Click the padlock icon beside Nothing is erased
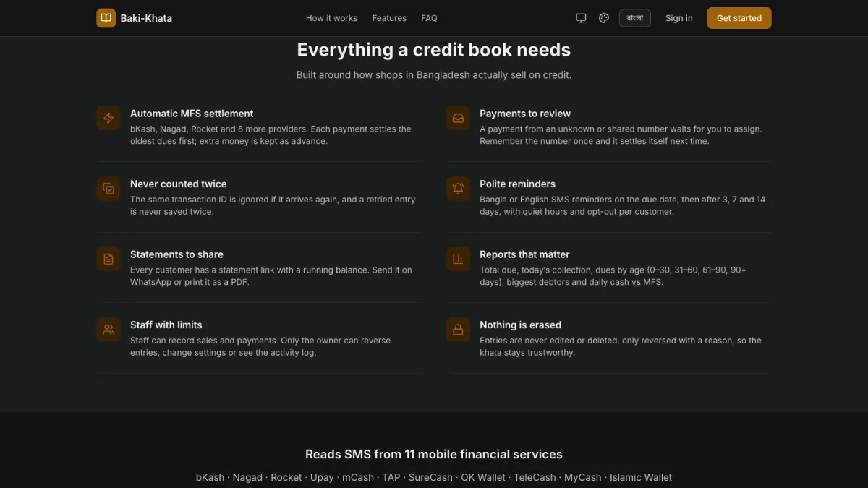The image size is (868, 488). coord(458,330)
